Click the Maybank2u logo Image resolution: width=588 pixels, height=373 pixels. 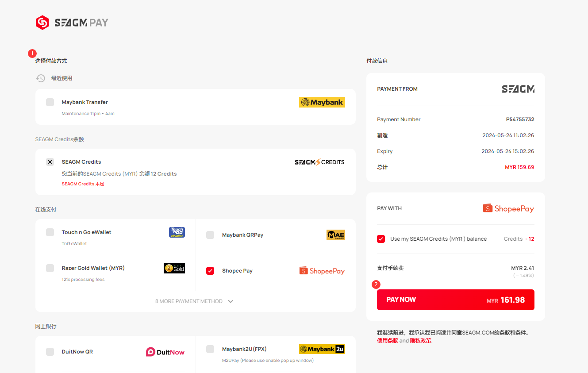pos(322,349)
